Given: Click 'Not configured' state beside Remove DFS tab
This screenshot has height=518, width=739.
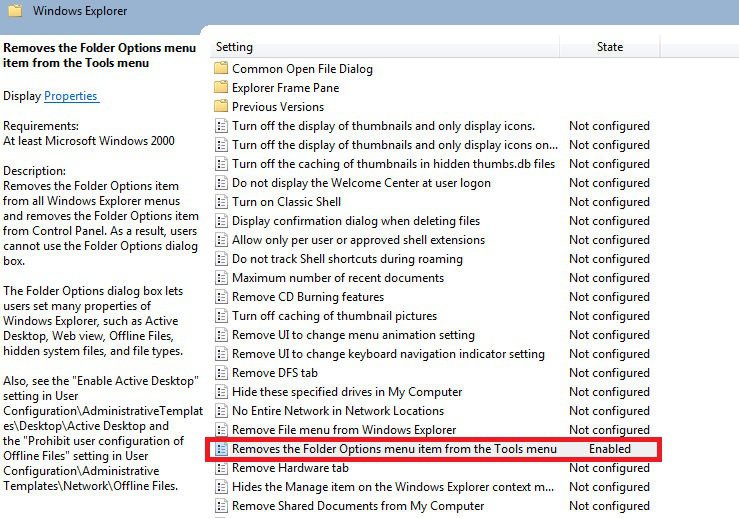Looking at the screenshot, I should coord(609,373).
